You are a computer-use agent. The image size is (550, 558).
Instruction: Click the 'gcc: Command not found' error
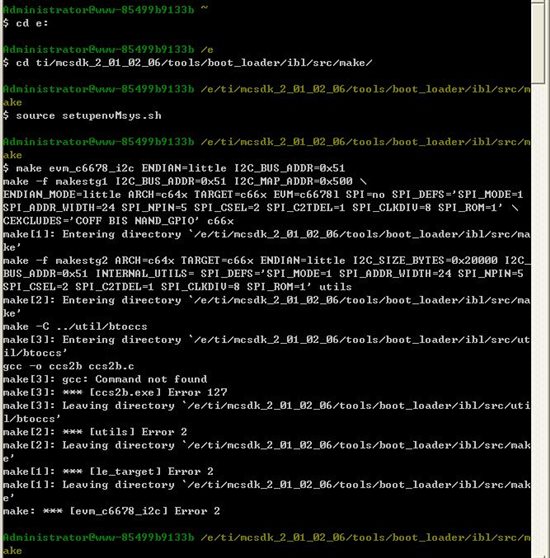pyautogui.click(x=134, y=379)
